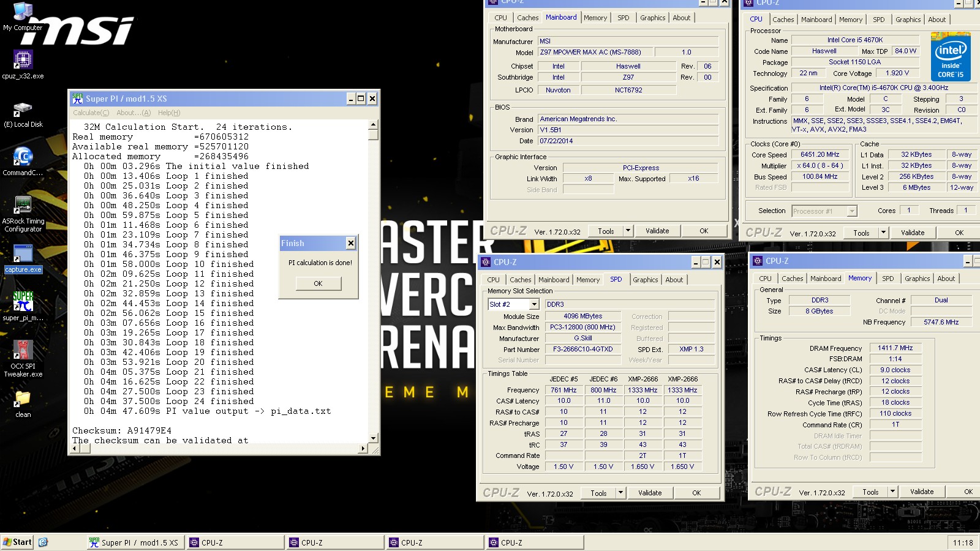The width and height of the screenshot is (980, 551).
Task: Expand the Tools dropdown arrow in SPD window
Action: [620, 493]
